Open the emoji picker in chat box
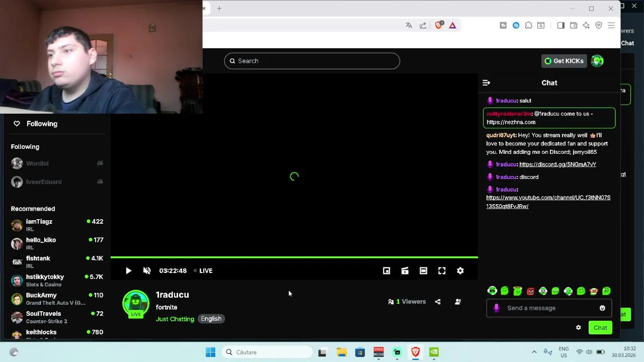Screen dimensions: 644x362 [602, 308]
